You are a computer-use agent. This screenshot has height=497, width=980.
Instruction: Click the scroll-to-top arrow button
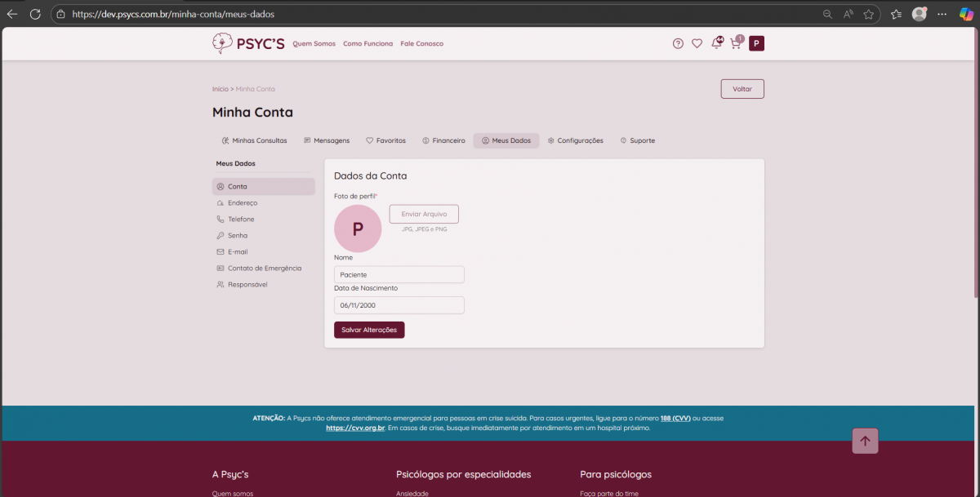coord(865,441)
